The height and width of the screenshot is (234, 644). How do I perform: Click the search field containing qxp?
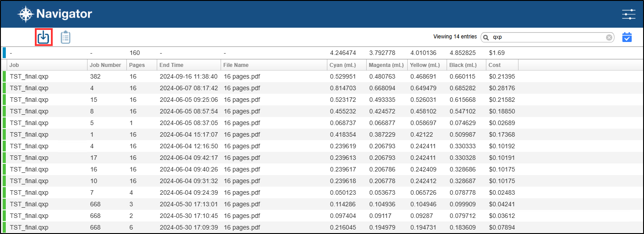(548, 38)
